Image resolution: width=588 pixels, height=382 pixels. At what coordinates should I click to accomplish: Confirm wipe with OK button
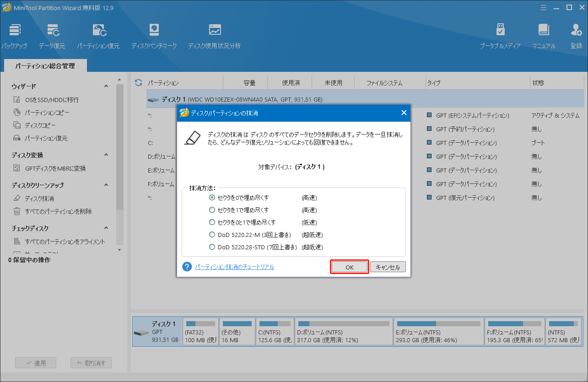[350, 267]
